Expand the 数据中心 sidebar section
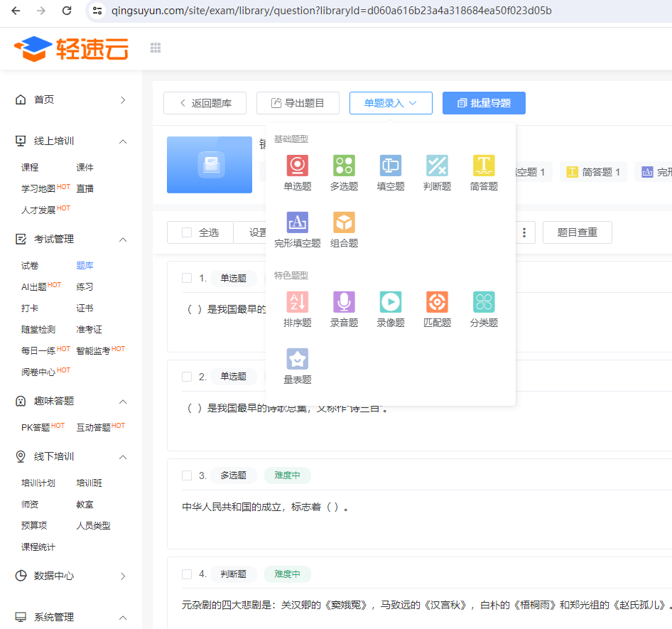The image size is (672, 629). click(123, 576)
